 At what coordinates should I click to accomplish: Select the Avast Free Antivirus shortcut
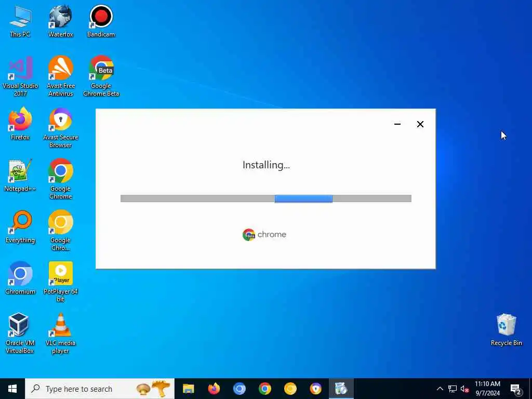tap(60, 76)
